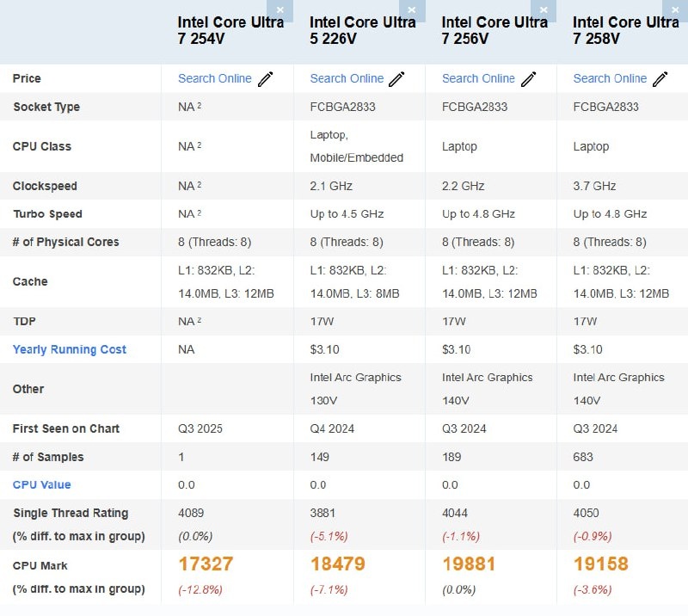Remove Intel Core Ultra 7 256V column
Screen dimensions: 688x616
coord(544,10)
